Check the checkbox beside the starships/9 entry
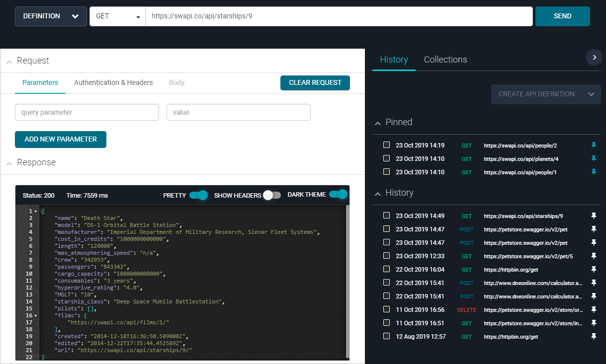 tap(386, 216)
